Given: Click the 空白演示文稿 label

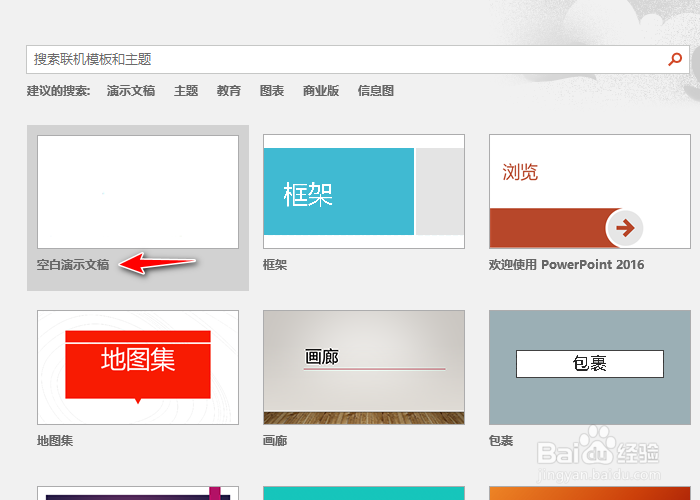Looking at the screenshot, I should pyautogui.click(x=73, y=265).
